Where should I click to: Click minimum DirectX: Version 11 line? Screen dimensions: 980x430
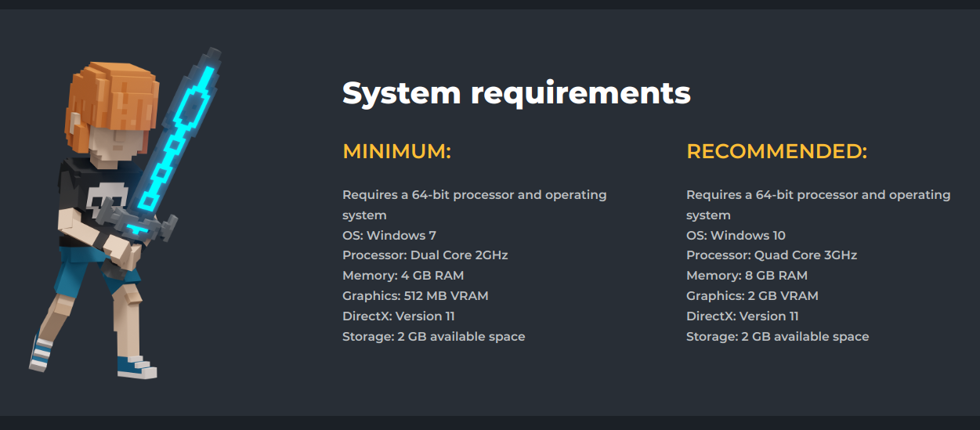[399, 316]
